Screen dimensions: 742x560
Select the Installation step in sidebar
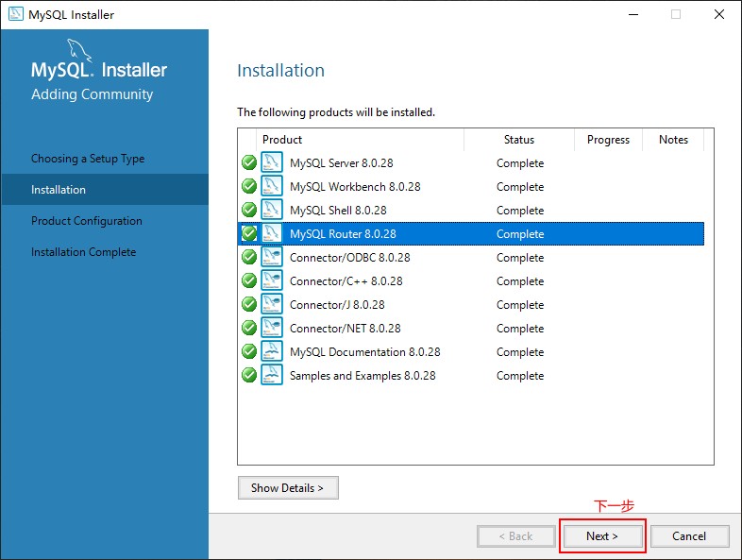(x=105, y=190)
